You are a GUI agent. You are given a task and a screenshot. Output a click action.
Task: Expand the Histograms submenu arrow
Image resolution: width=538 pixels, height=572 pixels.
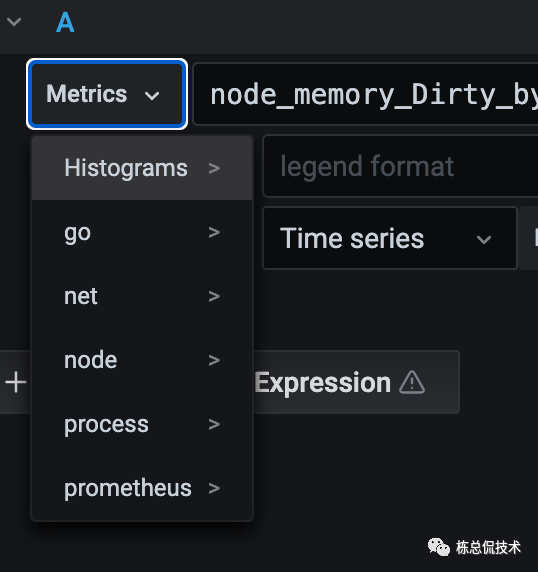pyautogui.click(x=214, y=169)
